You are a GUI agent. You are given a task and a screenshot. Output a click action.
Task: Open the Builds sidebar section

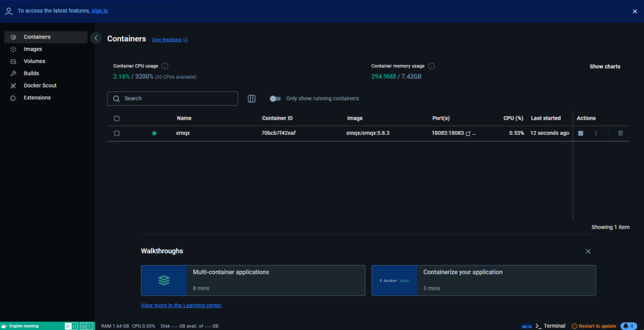click(x=45, y=73)
